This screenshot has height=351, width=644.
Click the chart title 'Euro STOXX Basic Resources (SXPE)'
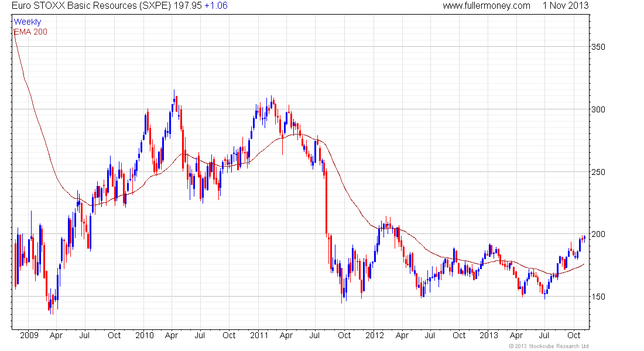[x=91, y=6]
